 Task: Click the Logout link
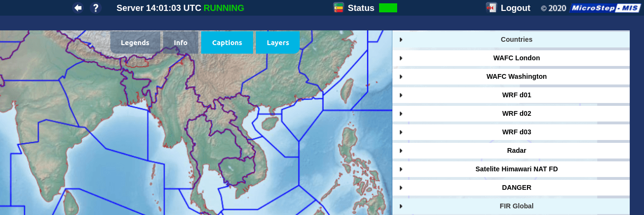tap(515, 8)
